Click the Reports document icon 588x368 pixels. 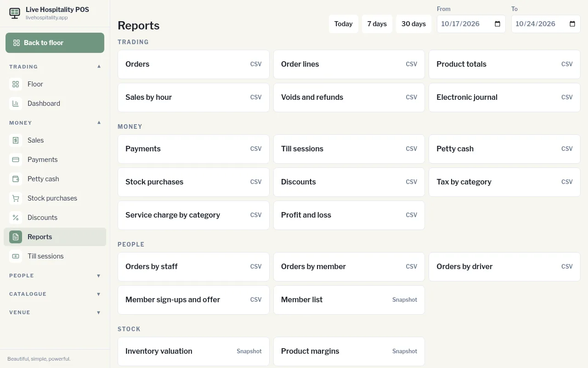coord(16,237)
